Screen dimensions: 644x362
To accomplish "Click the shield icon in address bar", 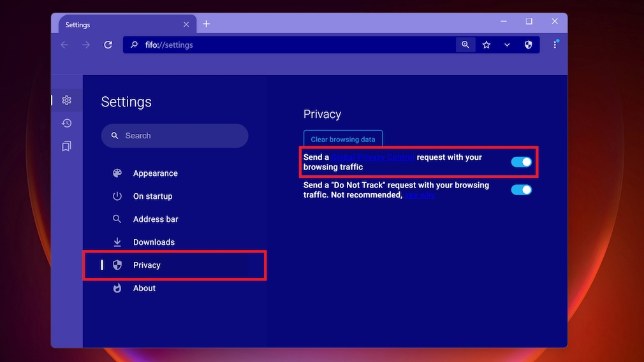I will [x=528, y=45].
